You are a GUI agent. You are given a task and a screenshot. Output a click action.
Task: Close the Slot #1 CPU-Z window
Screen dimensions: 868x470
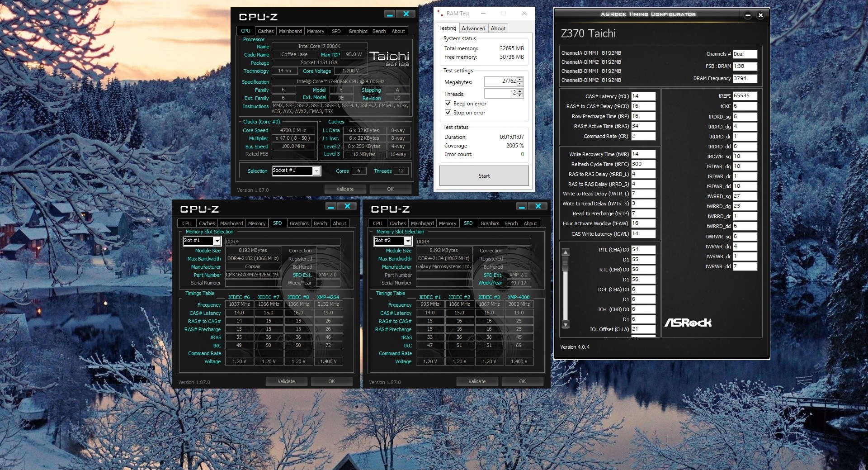(347, 206)
